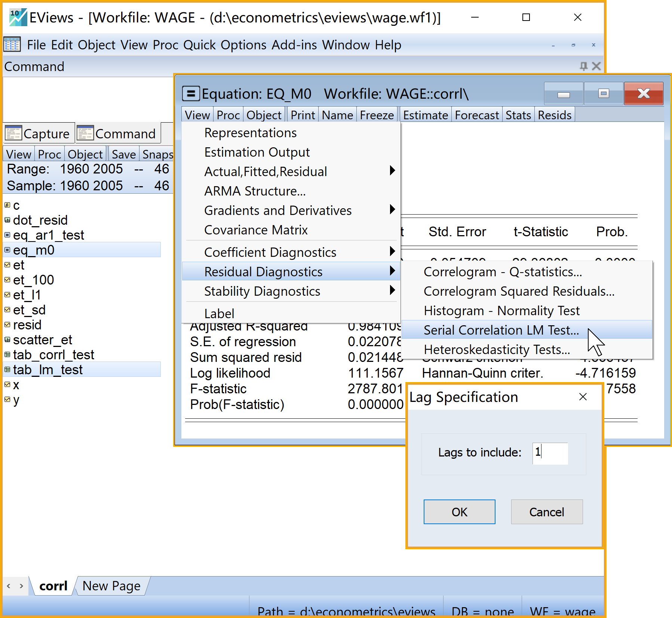The image size is (672, 618).
Task: Choose Heteroskedasticity Tests menu entry
Action: click(497, 350)
